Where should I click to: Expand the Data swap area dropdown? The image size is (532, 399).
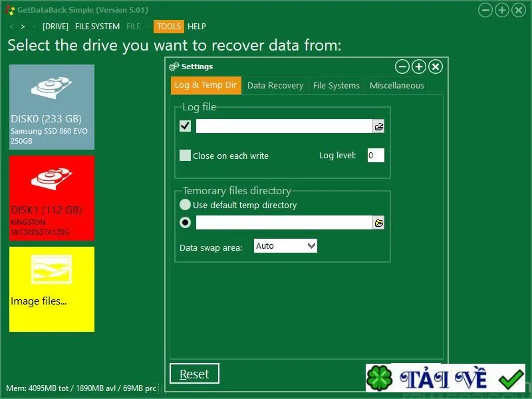tap(285, 245)
